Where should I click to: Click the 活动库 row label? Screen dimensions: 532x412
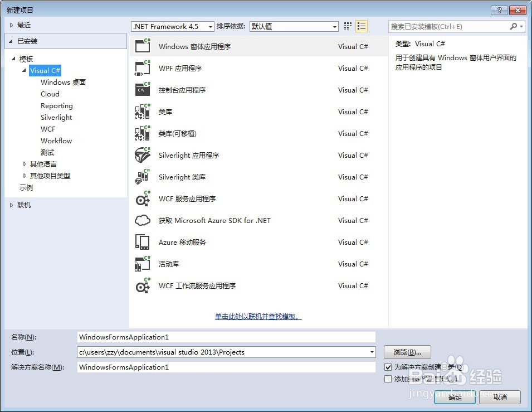click(x=169, y=264)
